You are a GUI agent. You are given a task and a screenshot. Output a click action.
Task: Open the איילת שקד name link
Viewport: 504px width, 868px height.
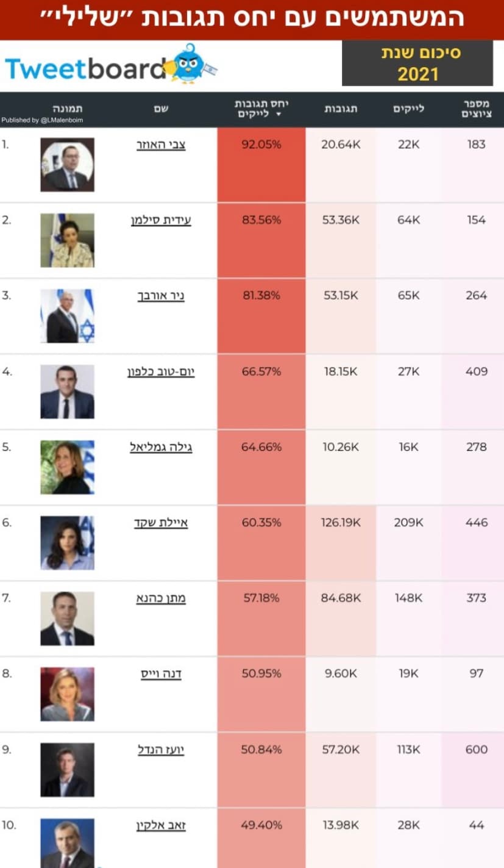[x=161, y=523]
